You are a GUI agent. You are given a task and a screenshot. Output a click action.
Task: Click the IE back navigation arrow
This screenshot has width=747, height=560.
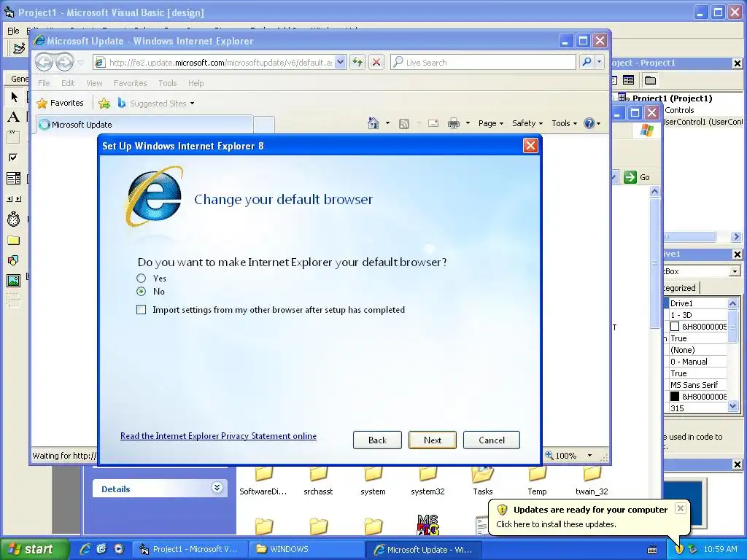click(x=44, y=63)
